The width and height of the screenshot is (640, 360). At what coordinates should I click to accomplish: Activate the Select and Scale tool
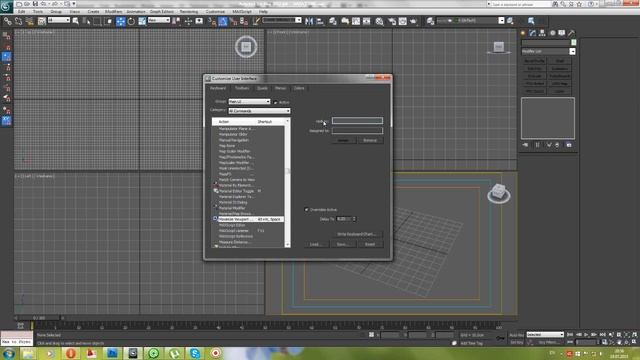click(142, 21)
